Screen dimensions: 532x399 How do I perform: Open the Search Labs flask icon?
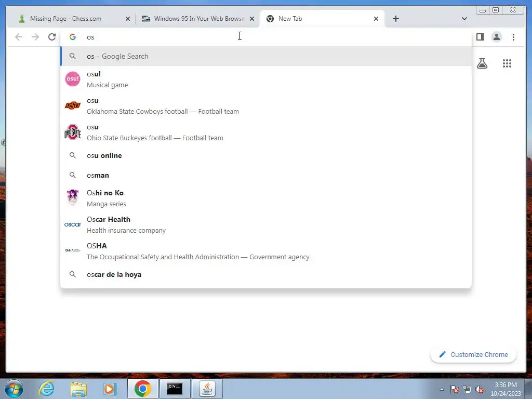[x=482, y=63]
